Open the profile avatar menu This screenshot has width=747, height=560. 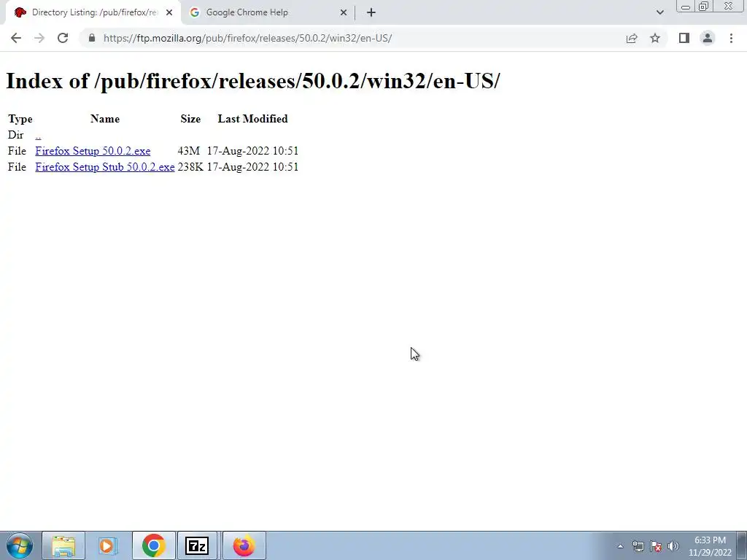(x=708, y=38)
